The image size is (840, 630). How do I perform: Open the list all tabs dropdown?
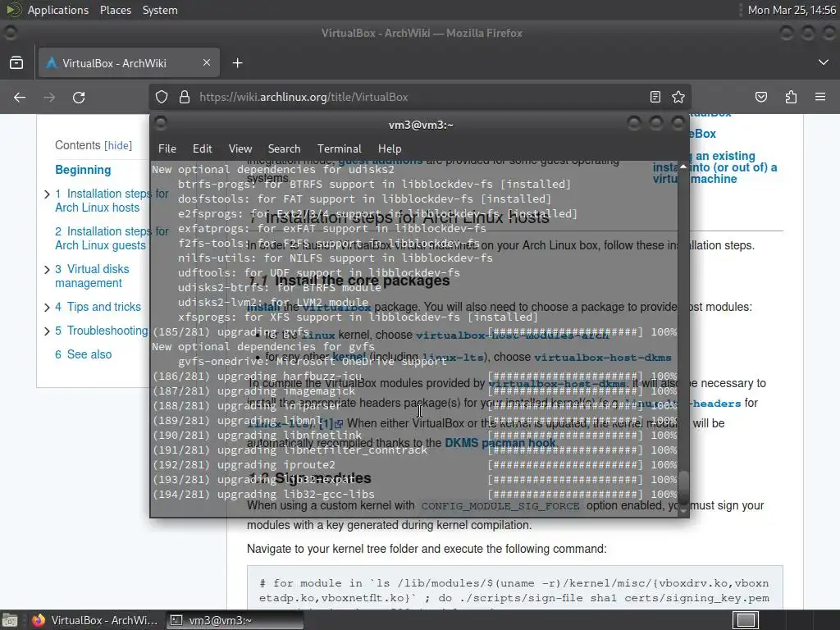[824, 62]
